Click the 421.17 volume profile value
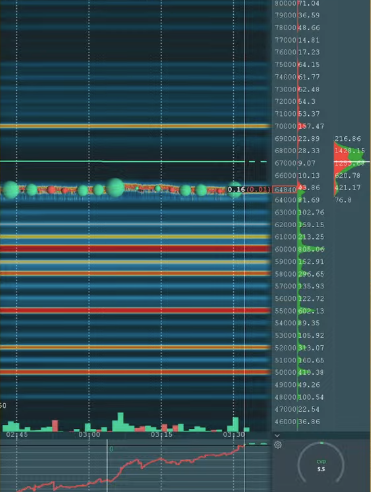 [348, 188]
